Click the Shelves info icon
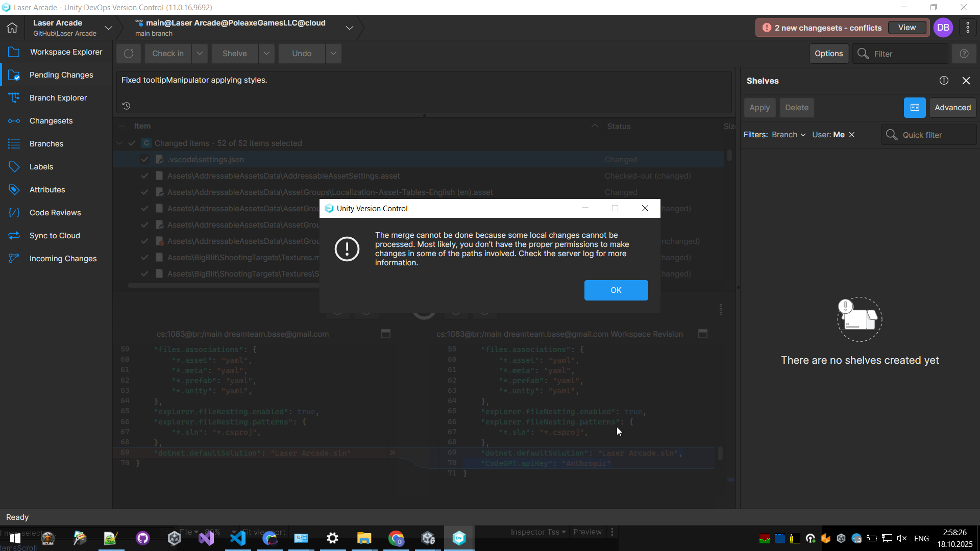 [x=944, y=81]
